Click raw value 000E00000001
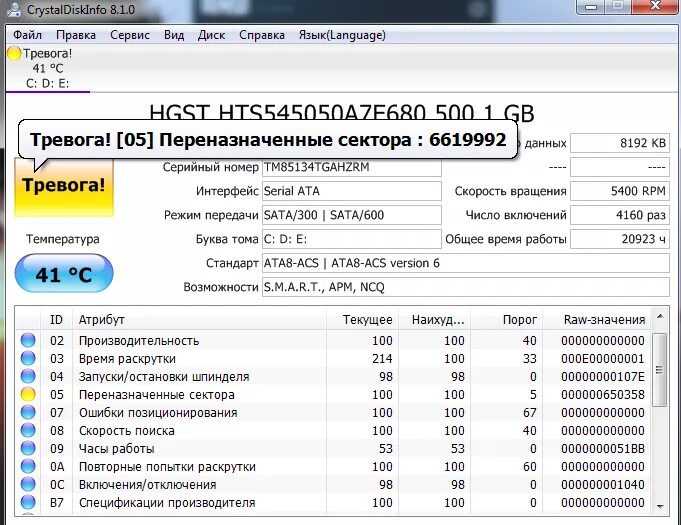681x525 pixels. pos(603,358)
